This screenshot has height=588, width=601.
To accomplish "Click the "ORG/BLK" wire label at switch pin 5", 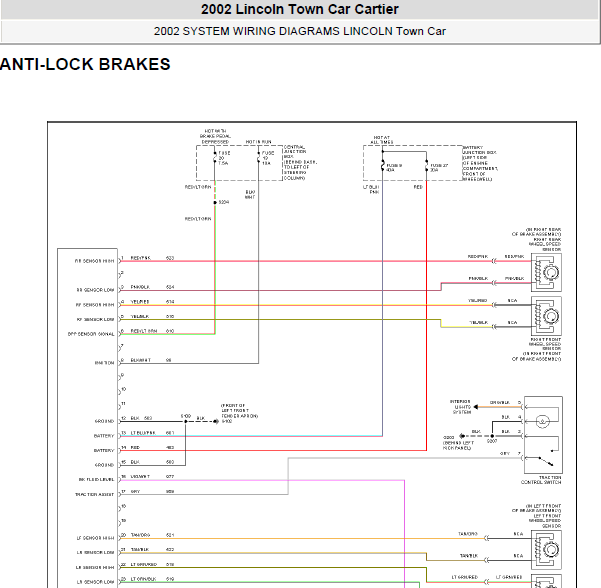I will pos(500,402).
